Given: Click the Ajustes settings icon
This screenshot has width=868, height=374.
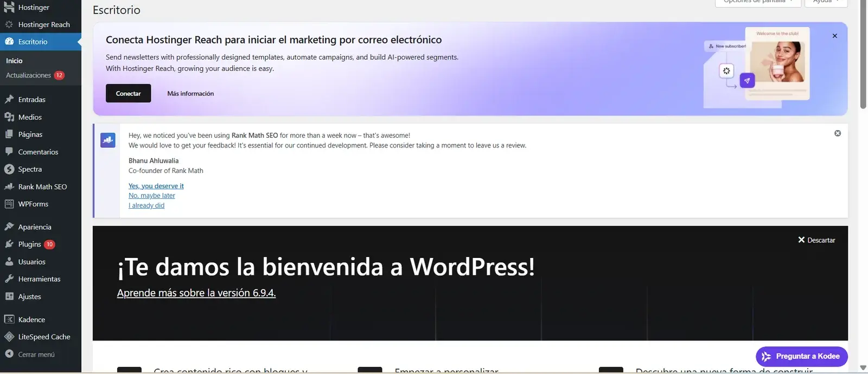Looking at the screenshot, I should 9,296.
